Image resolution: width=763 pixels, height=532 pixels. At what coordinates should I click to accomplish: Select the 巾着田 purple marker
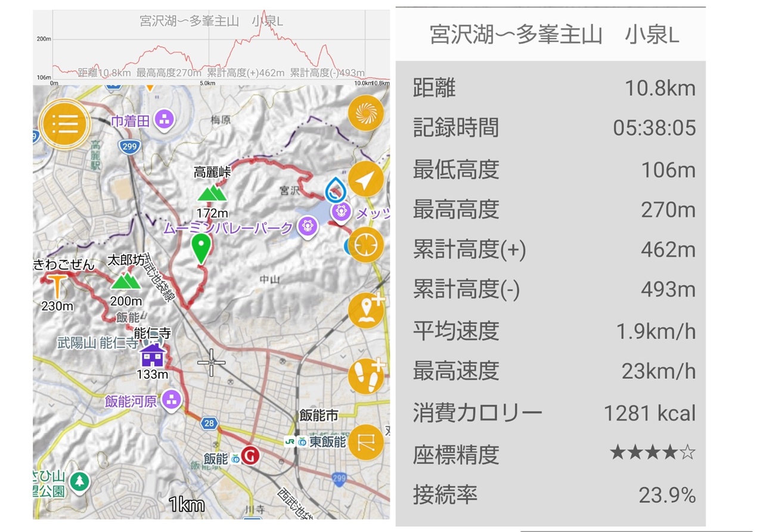(x=164, y=120)
